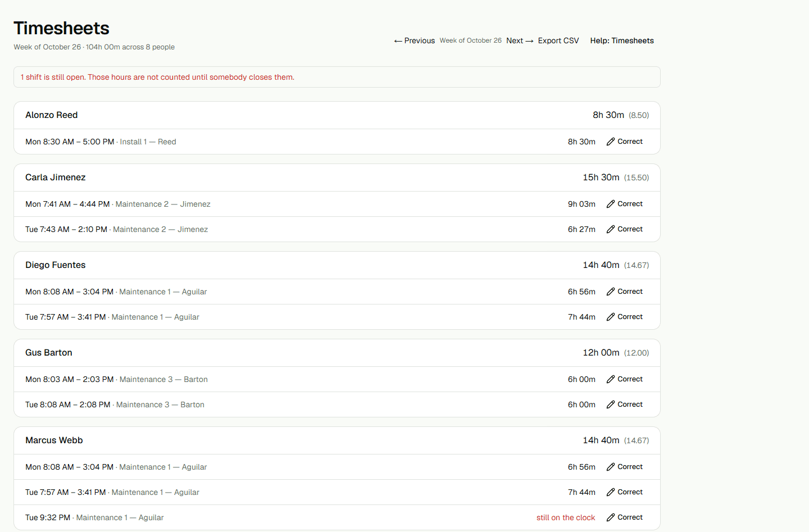809x532 pixels.
Task: Click 'Mon 8:03 AM – 2:03 PM' shift time
Action: click(x=70, y=379)
